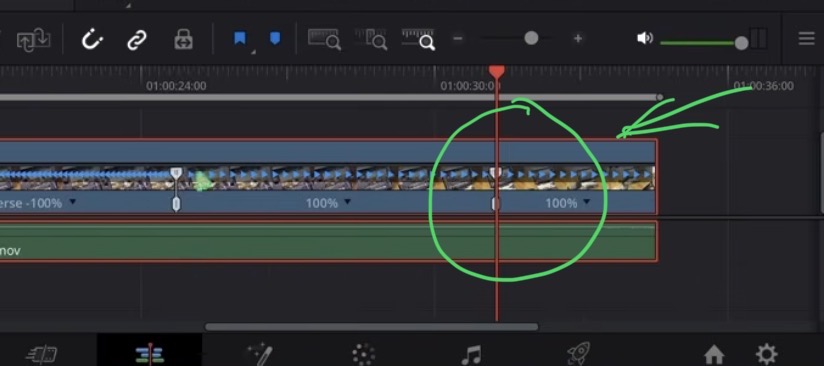Select full extent zoom icon
824x366 pixels.
pyautogui.click(x=324, y=39)
